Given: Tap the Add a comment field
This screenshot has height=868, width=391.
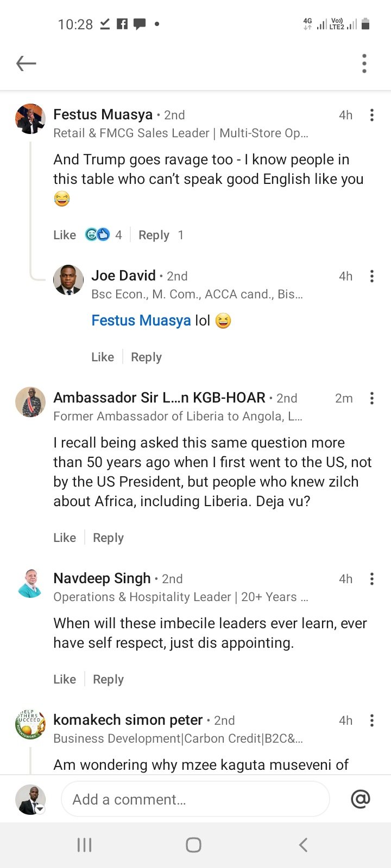Looking at the screenshot, I should point(195,799).
